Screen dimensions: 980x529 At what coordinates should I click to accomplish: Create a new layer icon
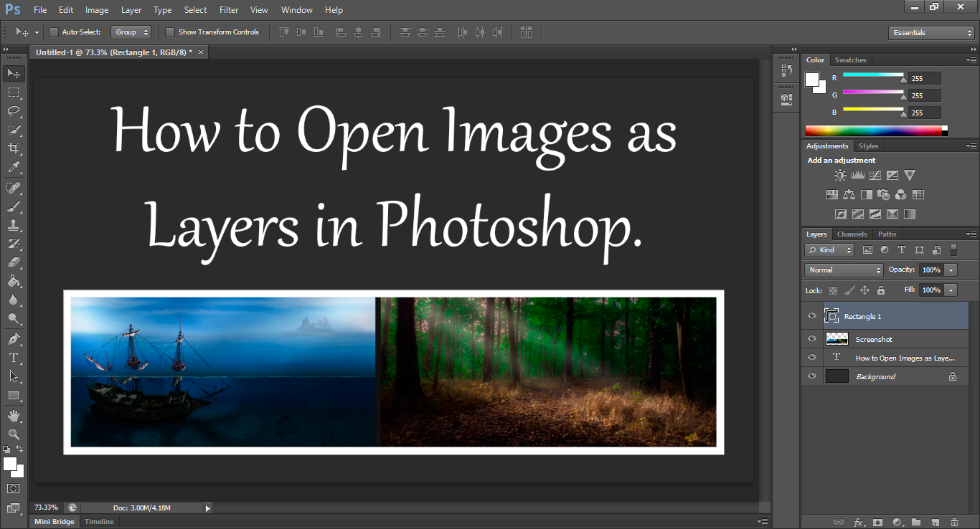[x=935, y=523]
